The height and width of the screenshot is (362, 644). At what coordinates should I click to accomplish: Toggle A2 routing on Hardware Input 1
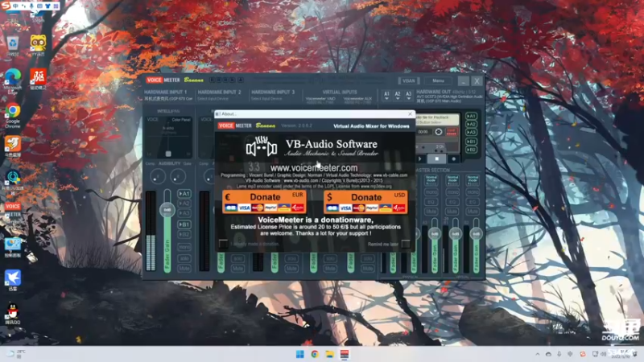click(184, 204)
